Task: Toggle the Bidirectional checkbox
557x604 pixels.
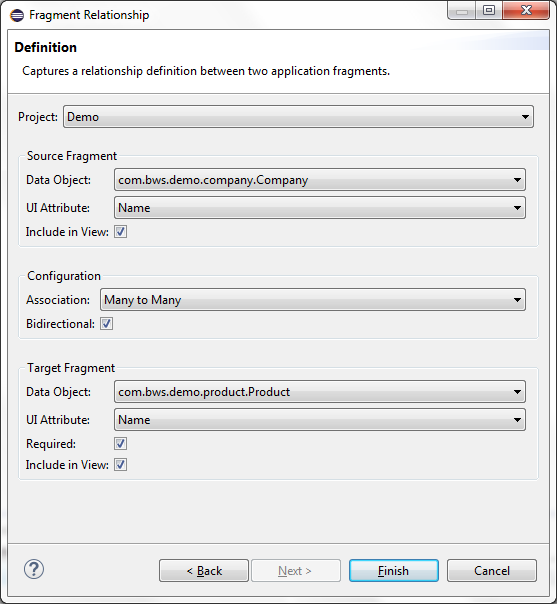Action: [106, 324]
